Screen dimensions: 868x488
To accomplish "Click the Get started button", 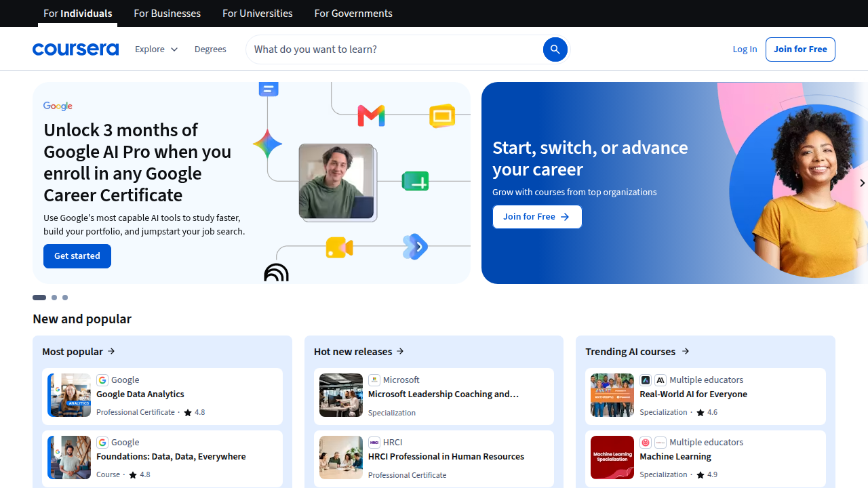I will [77, 256].
